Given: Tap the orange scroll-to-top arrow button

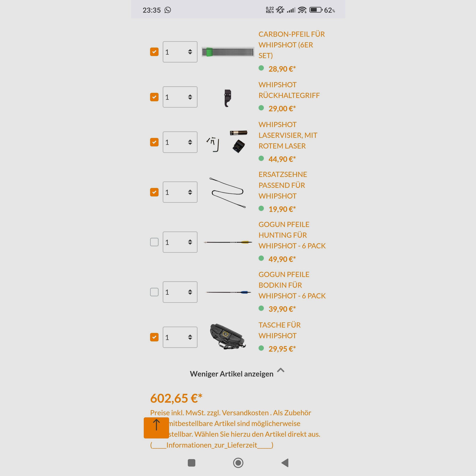Looking at the screenshot, I should tap(156, 428).
